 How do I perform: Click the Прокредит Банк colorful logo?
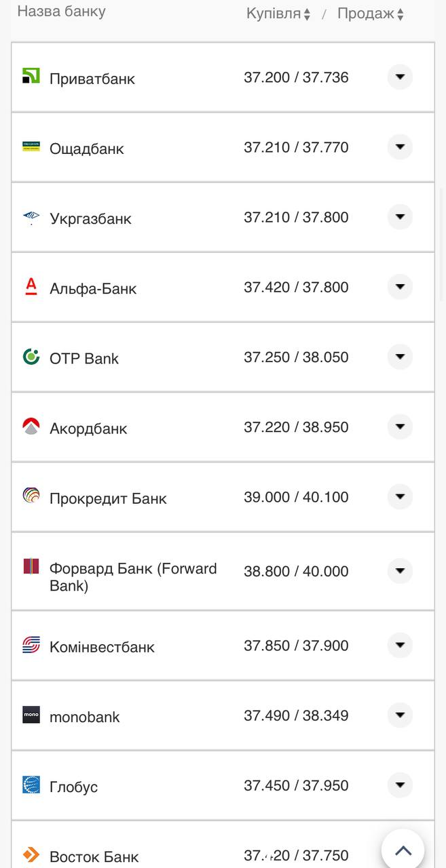pos(31,496)
